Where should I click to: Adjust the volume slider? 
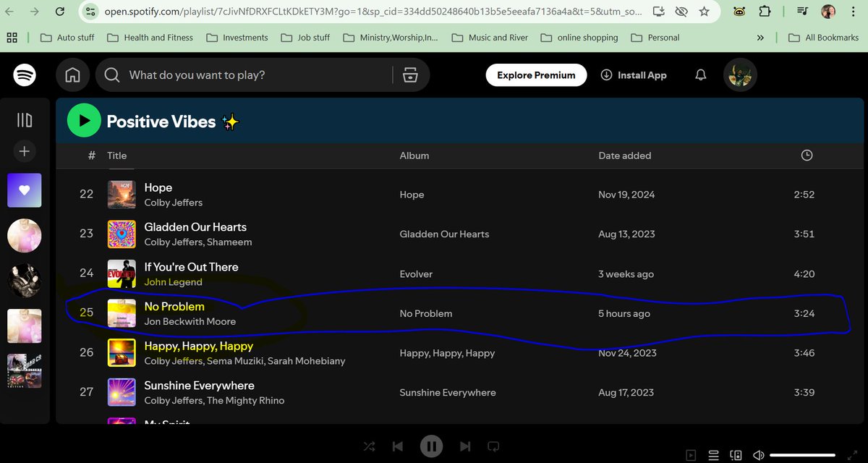[x=803, y=455]
